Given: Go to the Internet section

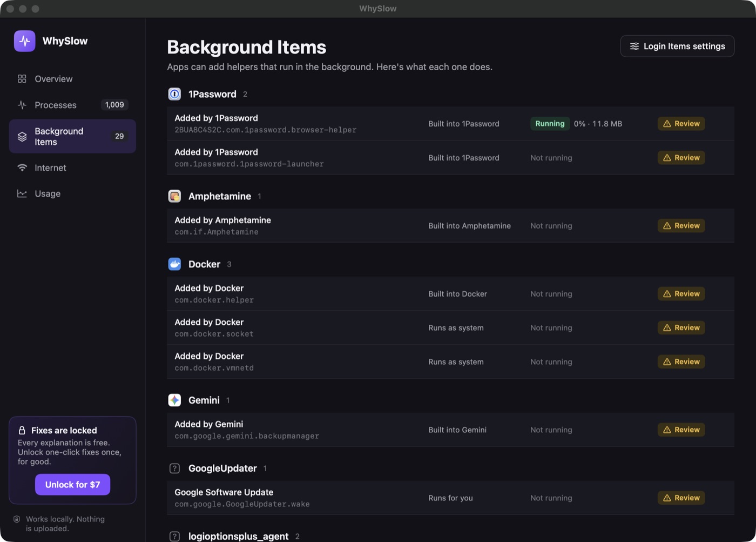Looking at the screenshot, I should click(x=72, y=168).
